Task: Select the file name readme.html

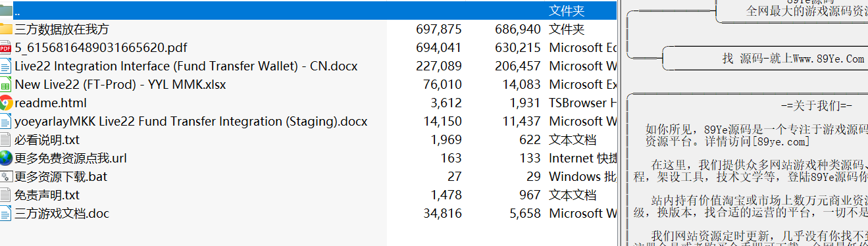Action: [x=51, y=103]
